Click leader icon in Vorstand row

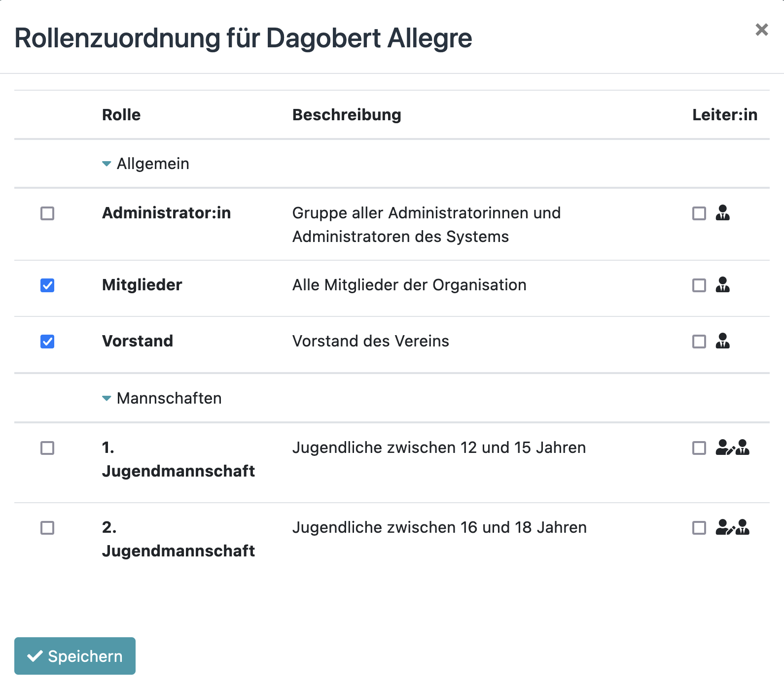(722, 341)
